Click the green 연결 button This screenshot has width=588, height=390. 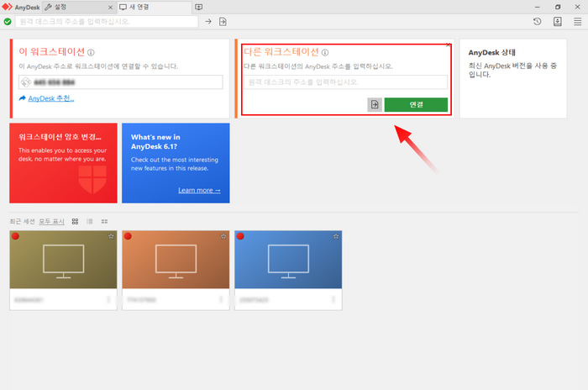pyautogui.click(x=416, y=105)
